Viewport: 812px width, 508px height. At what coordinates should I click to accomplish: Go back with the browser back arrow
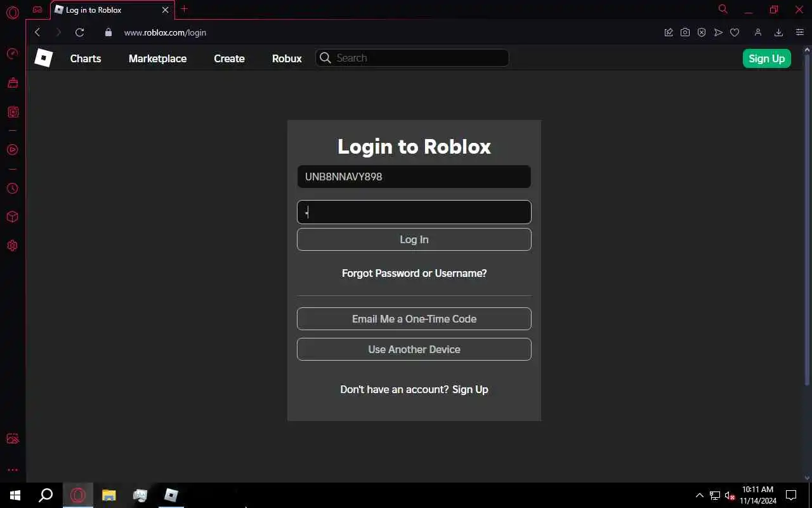[x=37, y=32]
